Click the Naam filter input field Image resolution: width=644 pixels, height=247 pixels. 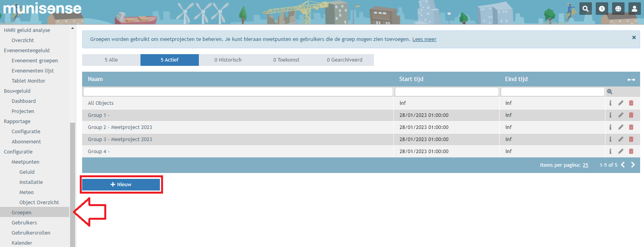click(x=238, y=92)
